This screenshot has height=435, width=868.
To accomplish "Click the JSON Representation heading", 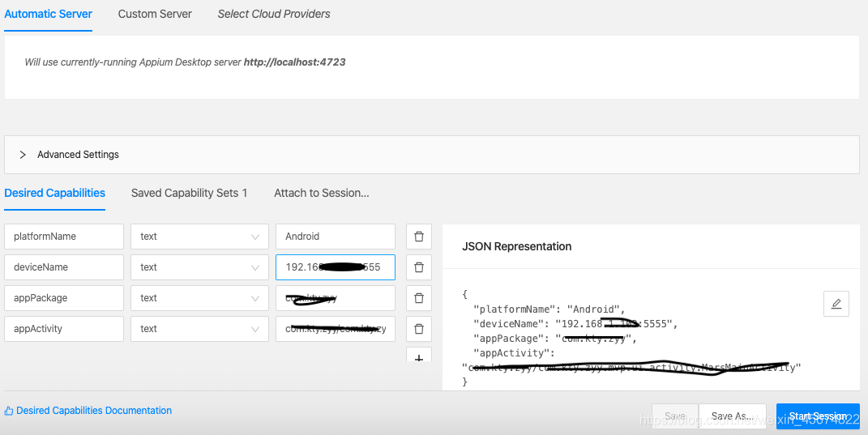I will coord(516,247).
